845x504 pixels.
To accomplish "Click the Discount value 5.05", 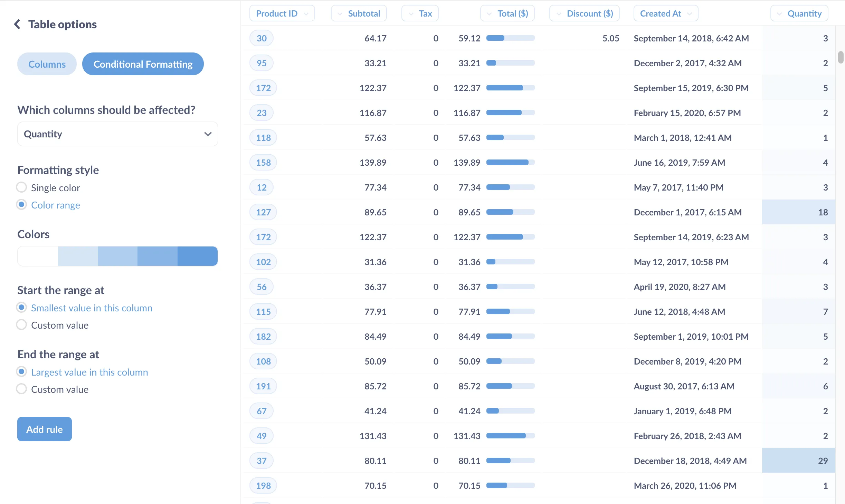I will pos(611,38).
